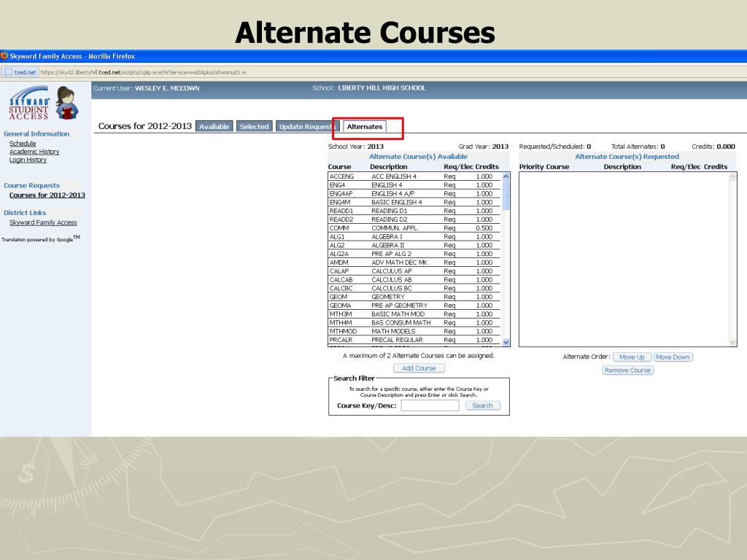View the Academic History page

pos(35,152)
